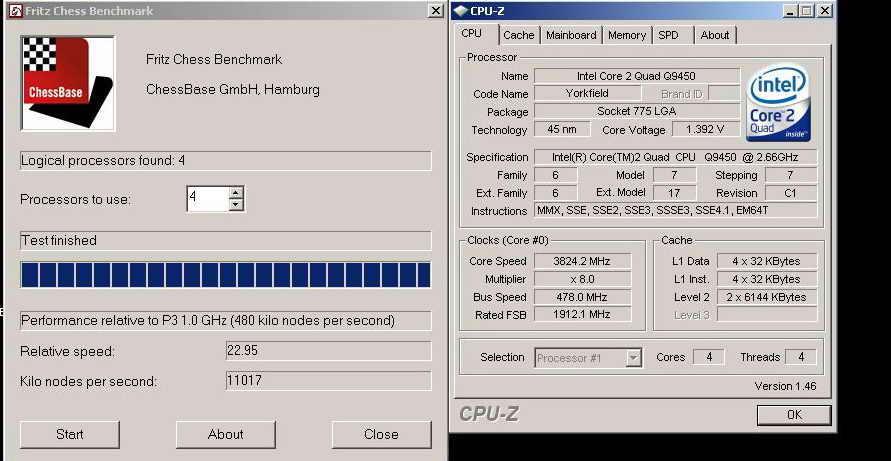Click the Relative speed value 22.95
The width and height of the screenshot is (891, 461).
[x=328, y=351]
